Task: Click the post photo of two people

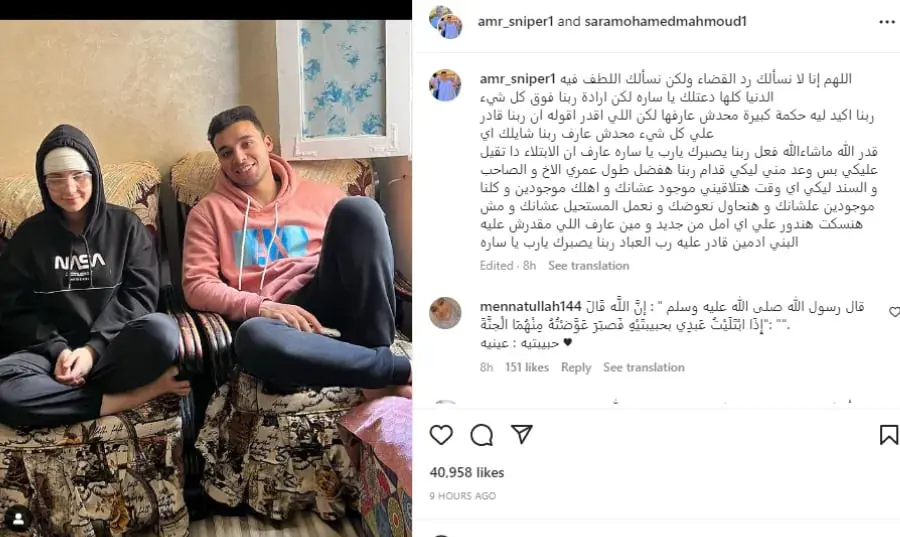Action: coord(205,278)
